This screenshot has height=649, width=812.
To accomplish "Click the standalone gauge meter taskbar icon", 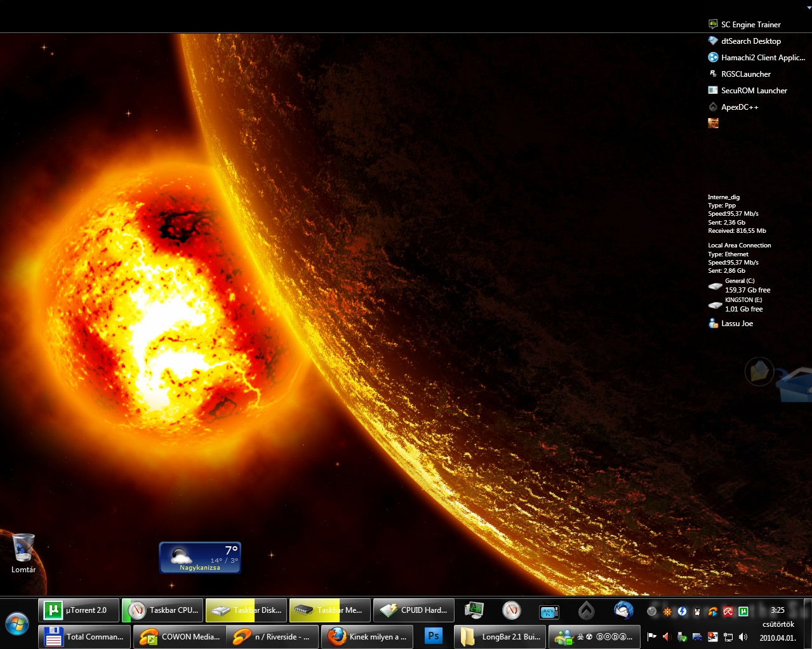I will tap(511, 611).
